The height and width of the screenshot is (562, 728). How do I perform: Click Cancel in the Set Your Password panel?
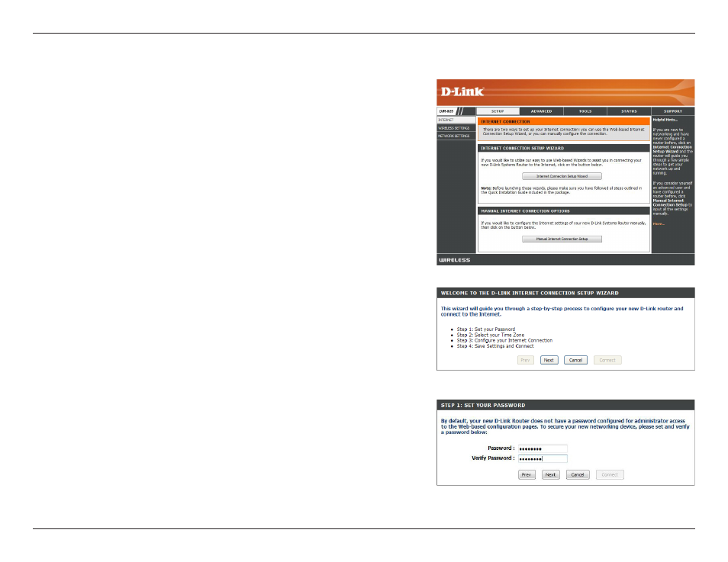tap(578, 475)
